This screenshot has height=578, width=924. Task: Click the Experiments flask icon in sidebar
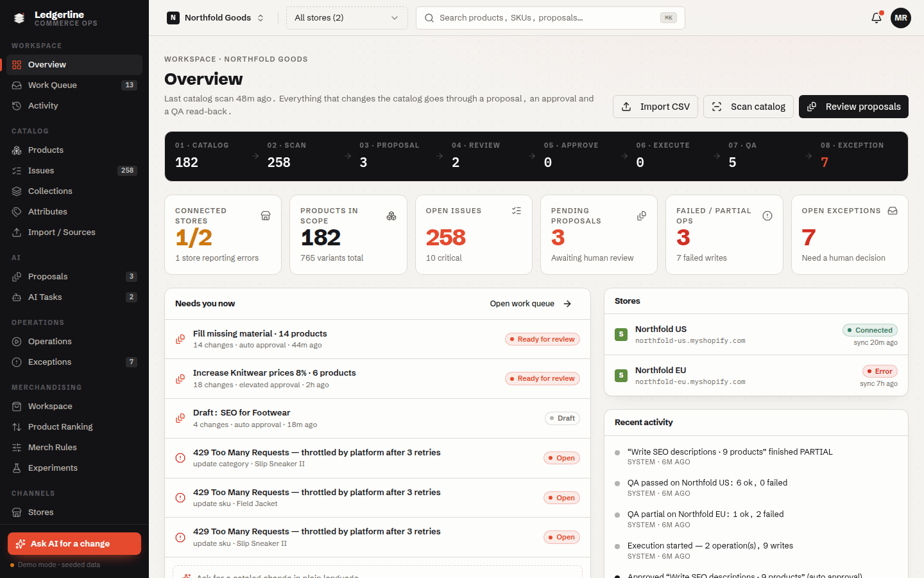click(17, 468)
